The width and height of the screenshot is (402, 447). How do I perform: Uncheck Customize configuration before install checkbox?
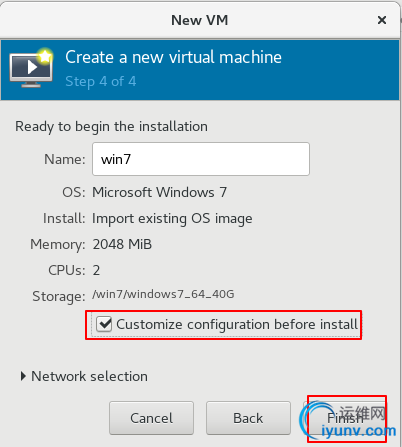[104, 324]
